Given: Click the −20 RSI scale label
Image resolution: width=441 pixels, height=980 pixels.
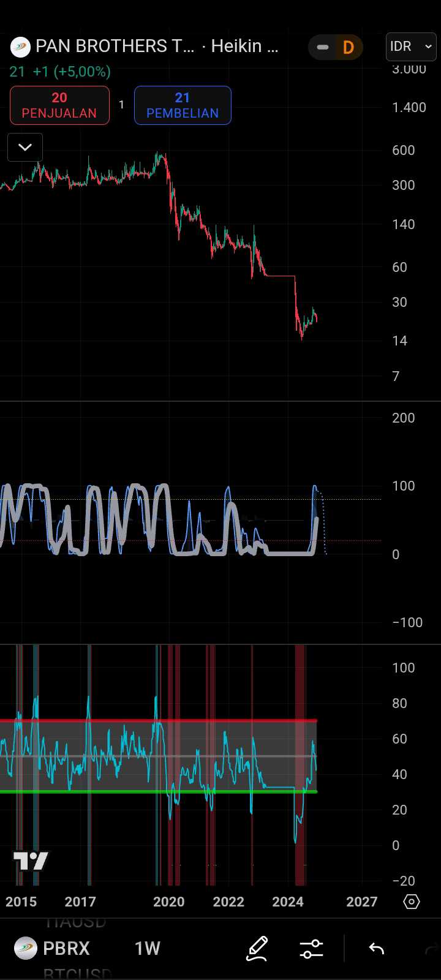Looking at the screenshot, I should (403, 881).
